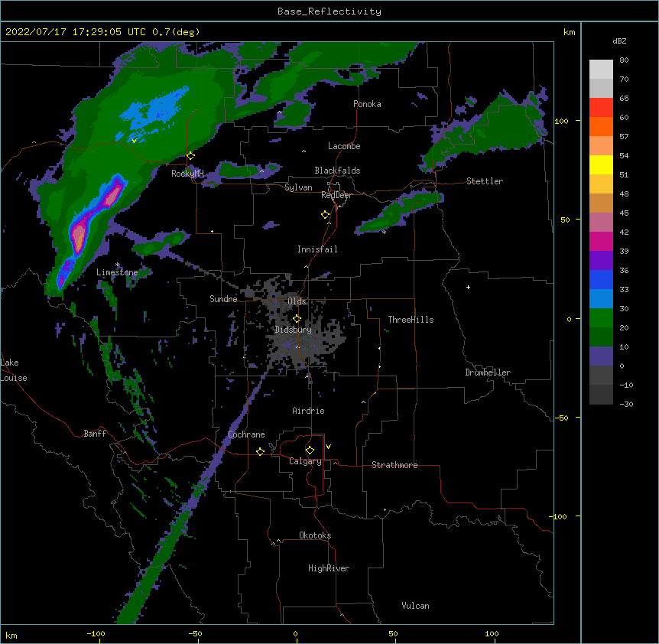This screenshot has width=659, height=644.
Task: Click the Sylvan label on map
Action: tap(298, 187)
